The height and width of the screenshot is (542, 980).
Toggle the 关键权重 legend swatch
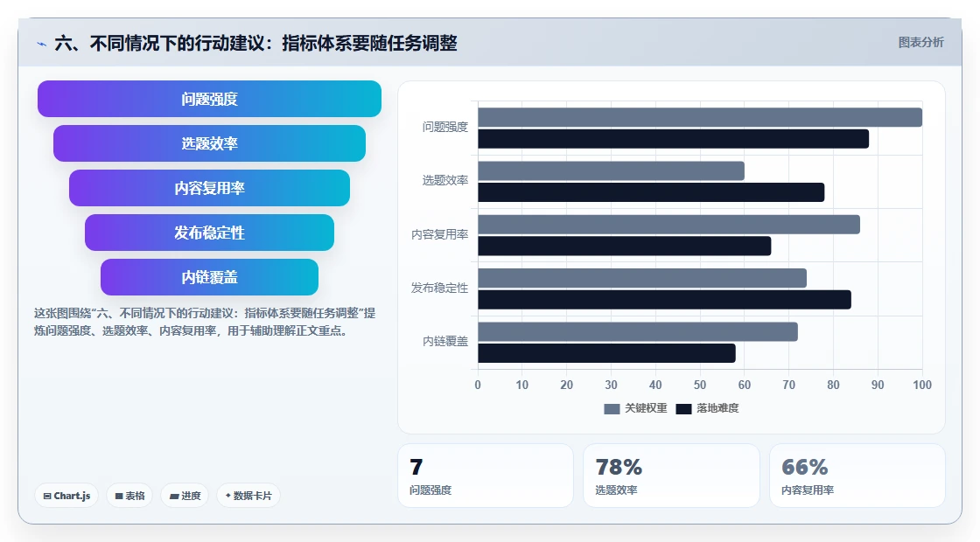point(612,408)
